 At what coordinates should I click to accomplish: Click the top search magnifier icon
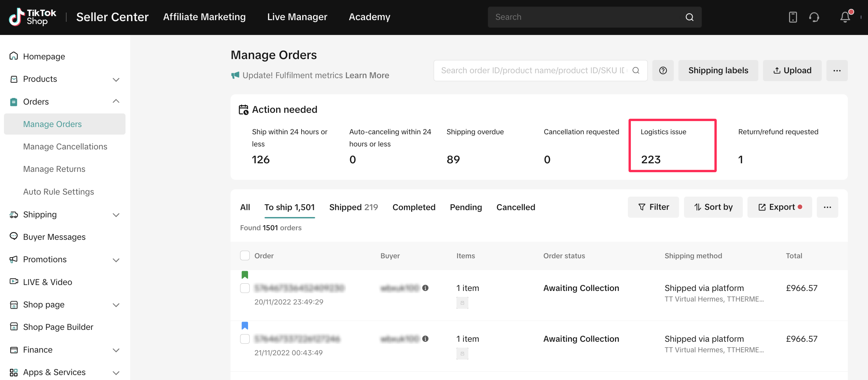tap(689, 17)
